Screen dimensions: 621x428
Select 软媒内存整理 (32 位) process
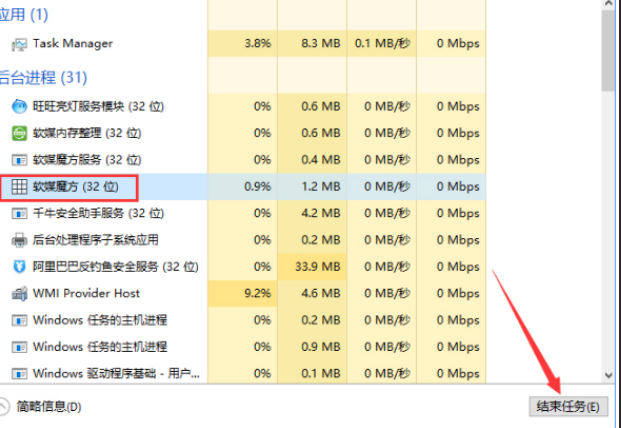pos(243,133)
